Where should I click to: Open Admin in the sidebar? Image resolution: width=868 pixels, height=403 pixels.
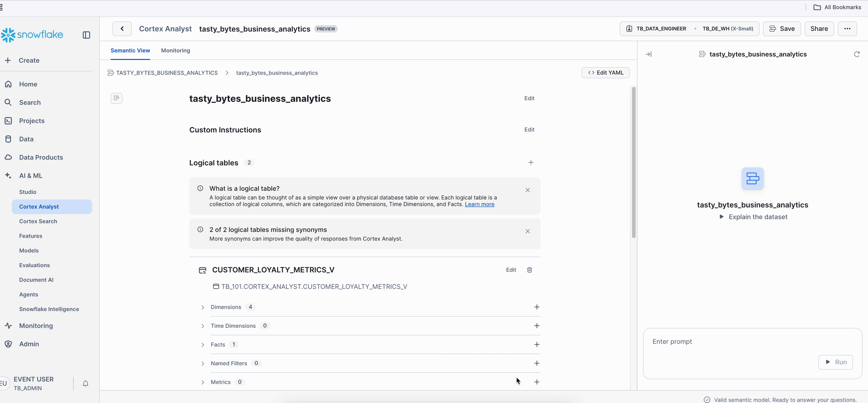click(29, 344)
